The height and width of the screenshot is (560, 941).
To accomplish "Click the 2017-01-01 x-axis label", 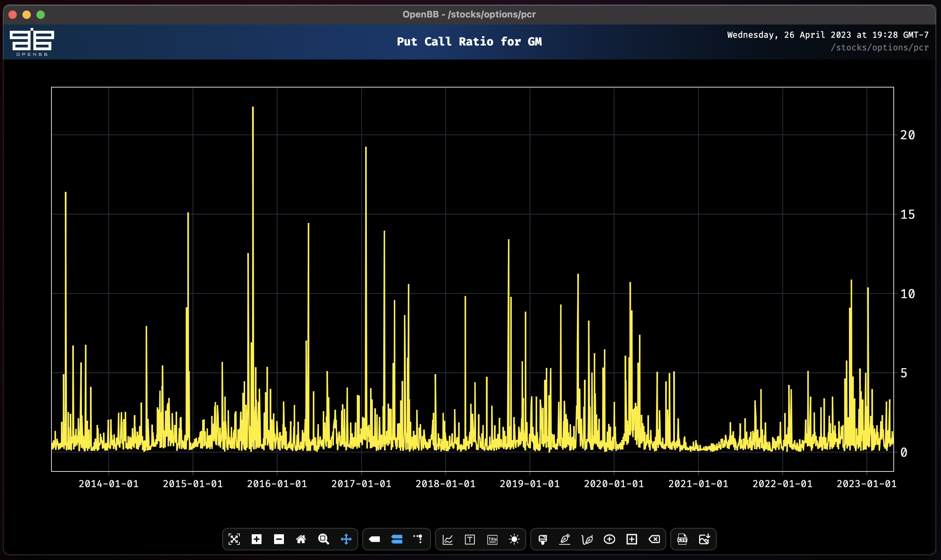I will pyautogui.click(x=361, y=484).
